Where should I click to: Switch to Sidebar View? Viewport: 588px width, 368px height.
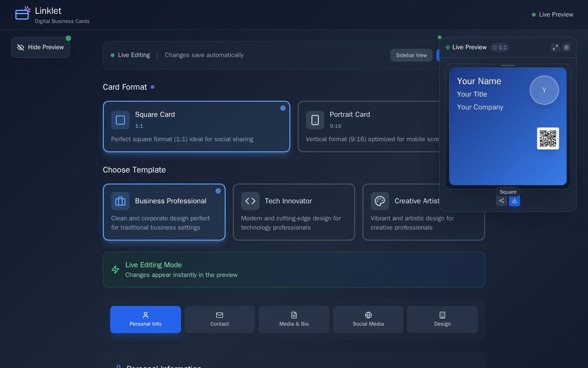412,55
